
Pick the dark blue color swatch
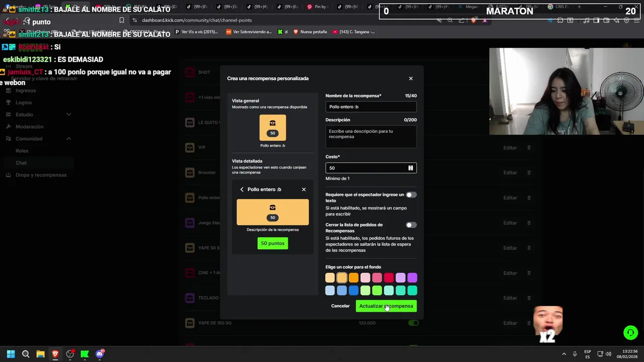354,290
